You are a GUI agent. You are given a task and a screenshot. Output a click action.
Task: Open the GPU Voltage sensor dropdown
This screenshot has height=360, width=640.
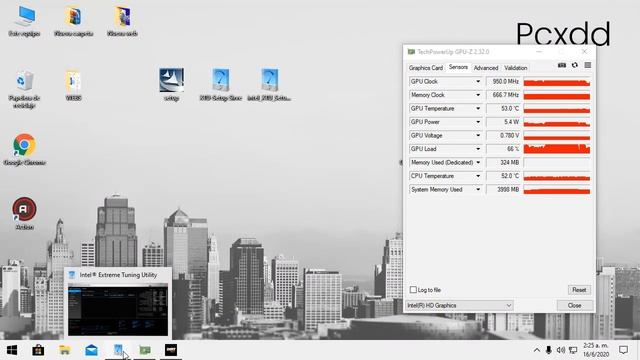(x=478, y=136)
